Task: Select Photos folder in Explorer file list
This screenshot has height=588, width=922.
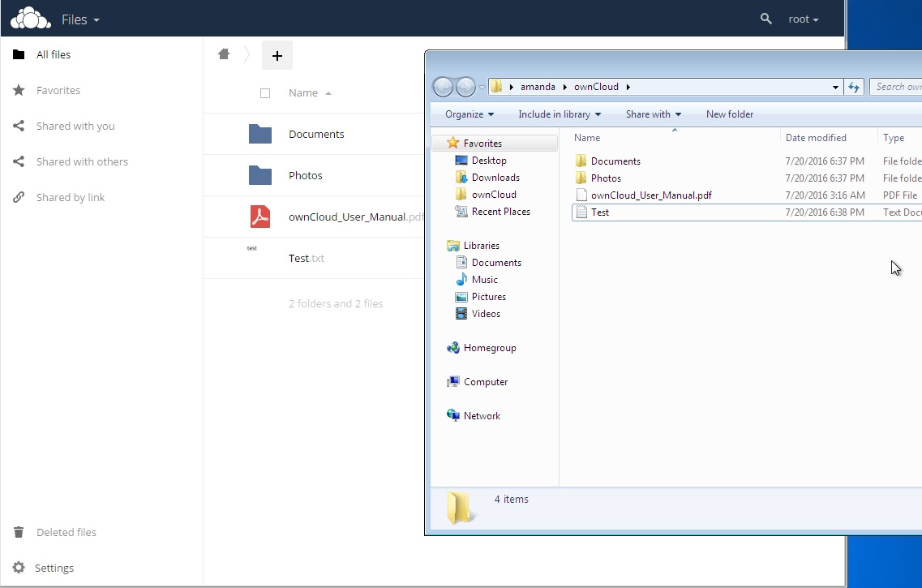Action: [606, 178]
